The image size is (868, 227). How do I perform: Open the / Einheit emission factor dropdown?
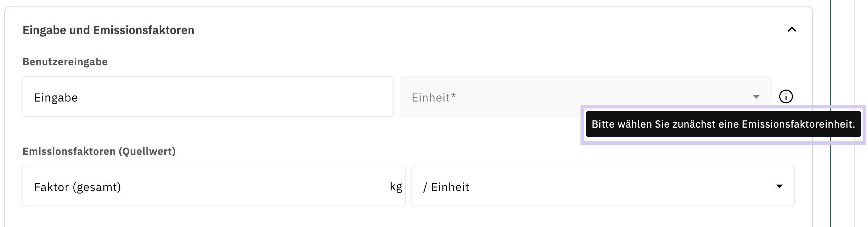603,186
